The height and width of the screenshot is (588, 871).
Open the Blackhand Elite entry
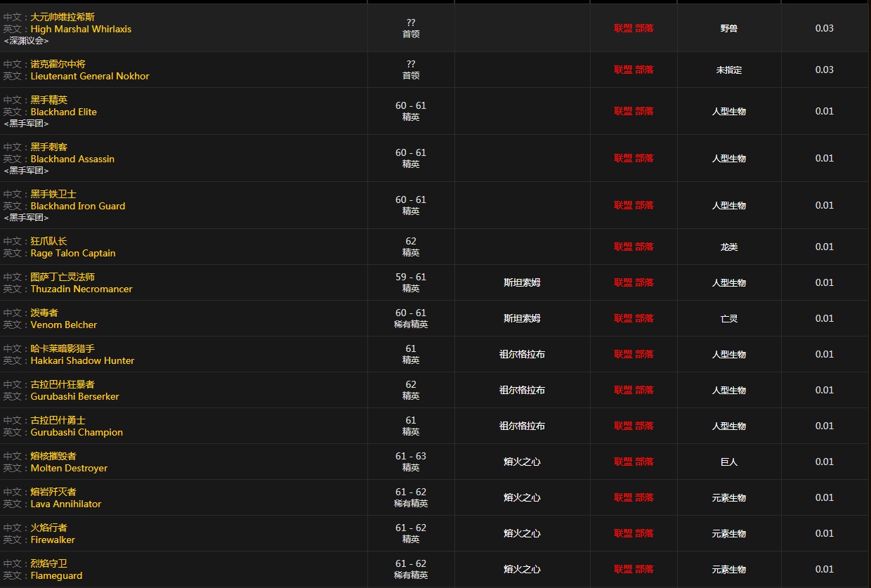coord(63,112)
